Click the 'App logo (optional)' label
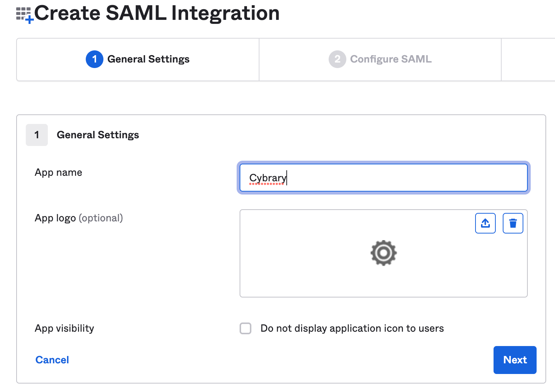Viewport: 555px width, 392px height. coord(79,218)
